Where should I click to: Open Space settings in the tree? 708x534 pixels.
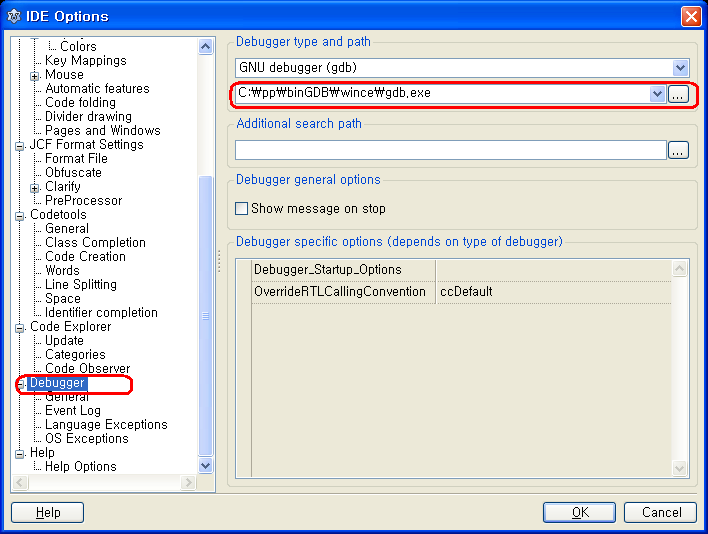[x=63, y=298]
